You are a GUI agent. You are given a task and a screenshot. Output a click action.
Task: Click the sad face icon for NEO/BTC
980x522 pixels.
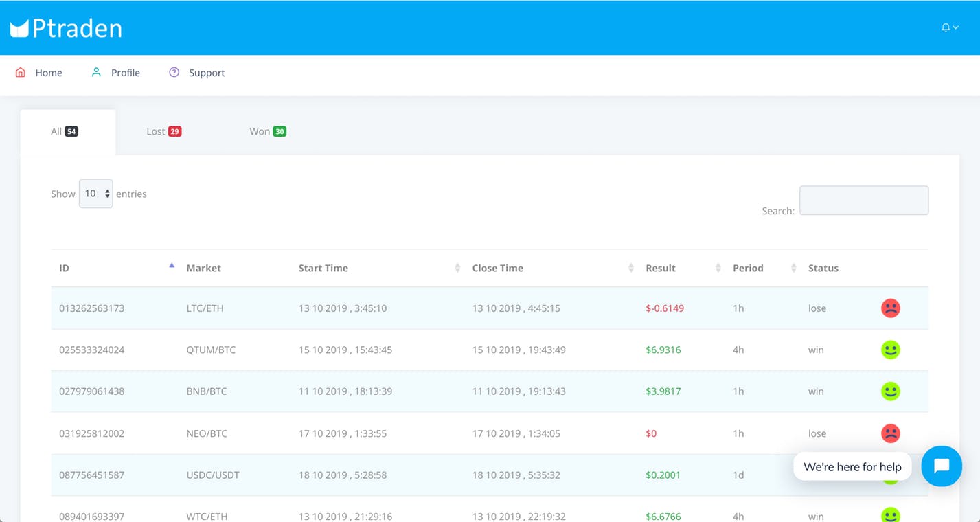pyautogui.click(x=890, y=433)
